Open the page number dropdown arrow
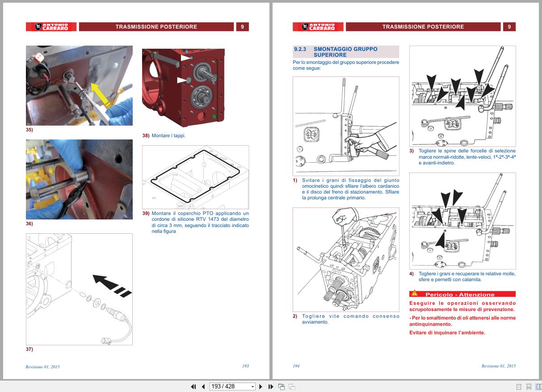Screen dimensions: 542x392 pyautogui.click(x=252, y=387)
